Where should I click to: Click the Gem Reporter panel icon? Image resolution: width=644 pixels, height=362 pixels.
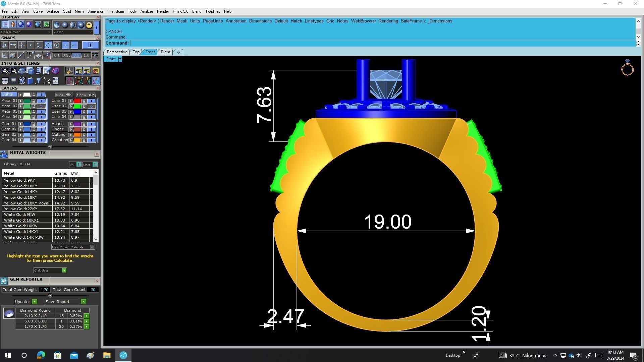pyautogui.click(x=4, y=281)
